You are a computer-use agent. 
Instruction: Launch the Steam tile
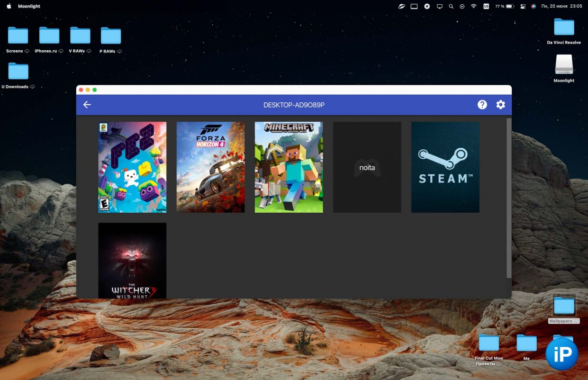[x=445, y=167]
